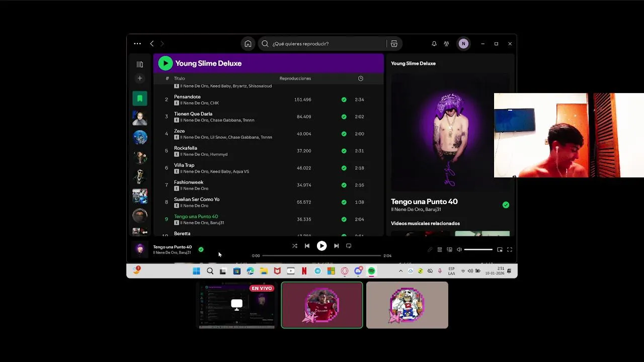Play the Young Slime Deluxe album

coord(166,63)
